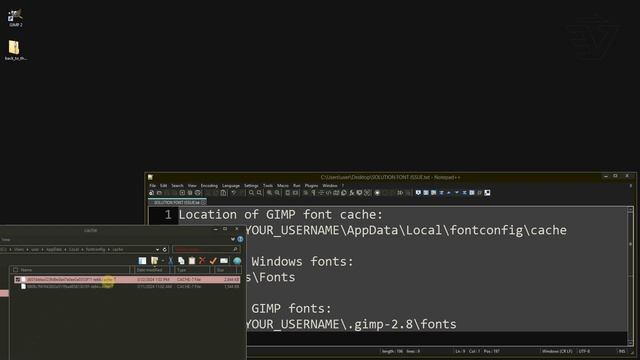Click the orange checkmark icon in Explorer toolbar
This screenshot has width=640, height=360.
213,260
